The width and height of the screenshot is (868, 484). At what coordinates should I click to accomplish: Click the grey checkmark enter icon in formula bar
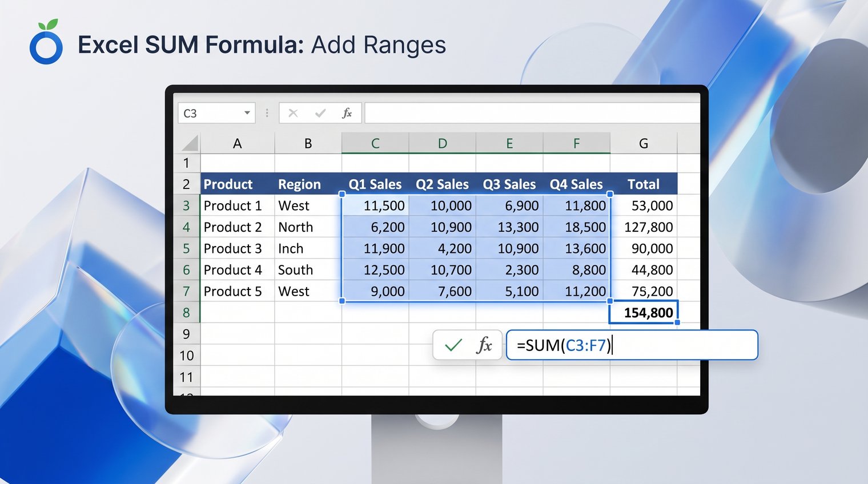[x=320, y=113]
